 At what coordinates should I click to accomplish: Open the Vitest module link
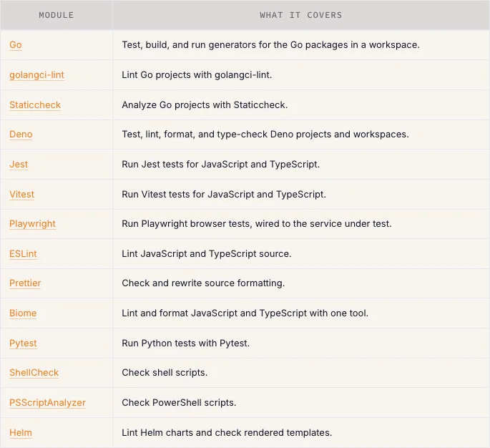(x=22, y=194)
